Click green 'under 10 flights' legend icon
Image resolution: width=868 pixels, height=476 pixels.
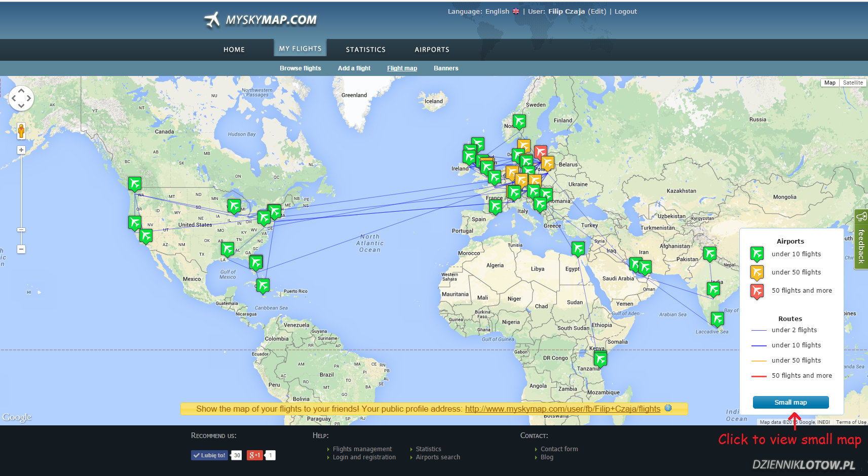[x=757, y=254]
